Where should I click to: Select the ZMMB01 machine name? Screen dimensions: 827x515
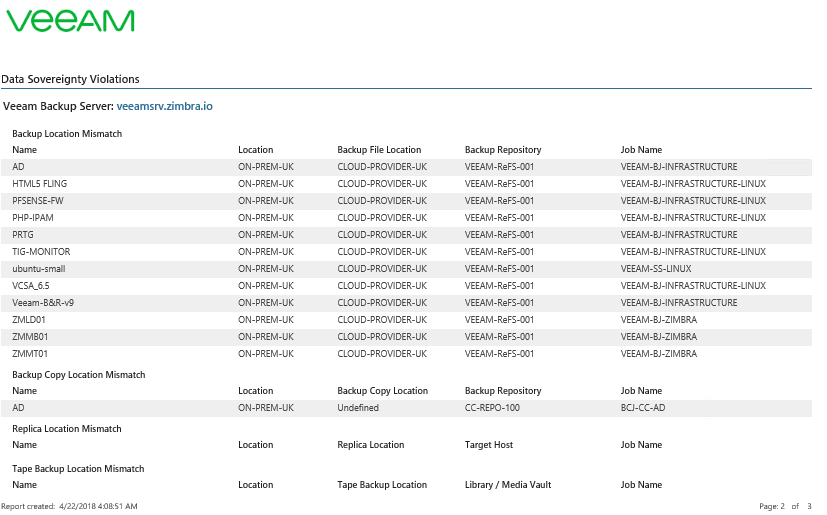[x=30, y=337]
